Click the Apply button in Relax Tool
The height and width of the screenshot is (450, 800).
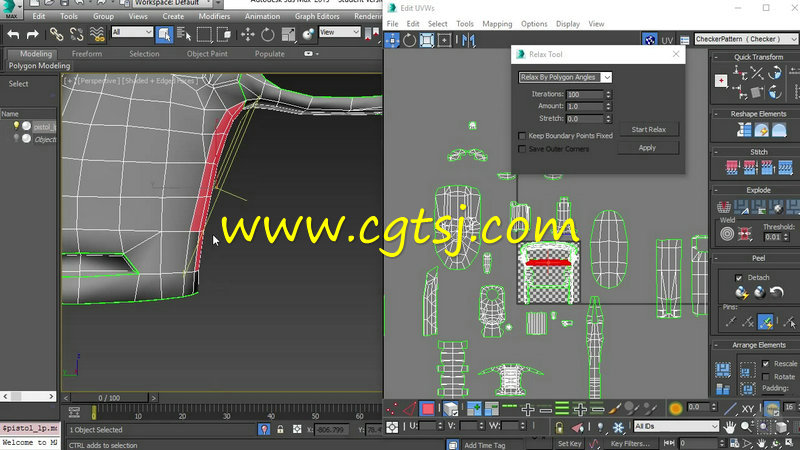tap(647, 148)
